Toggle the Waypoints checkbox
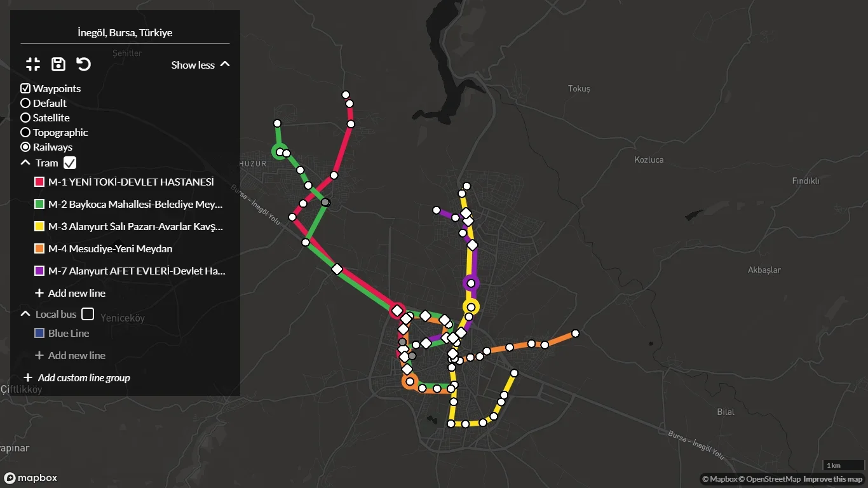Image resolution: width=868 pixels, height=488 pixels. 25,88
